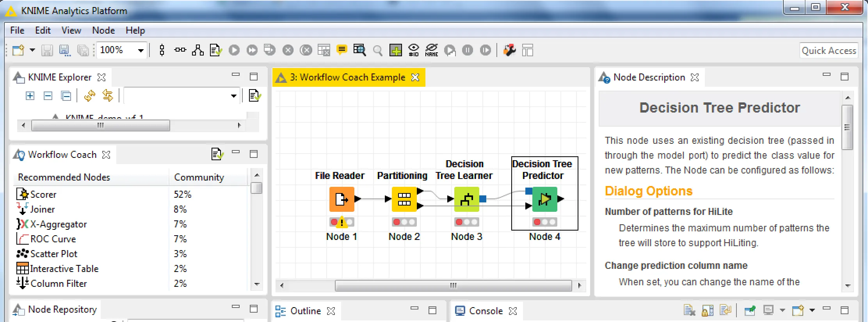Click the Cancel all nodes icon
Viewport: 868px width, 322px height.
306,50
